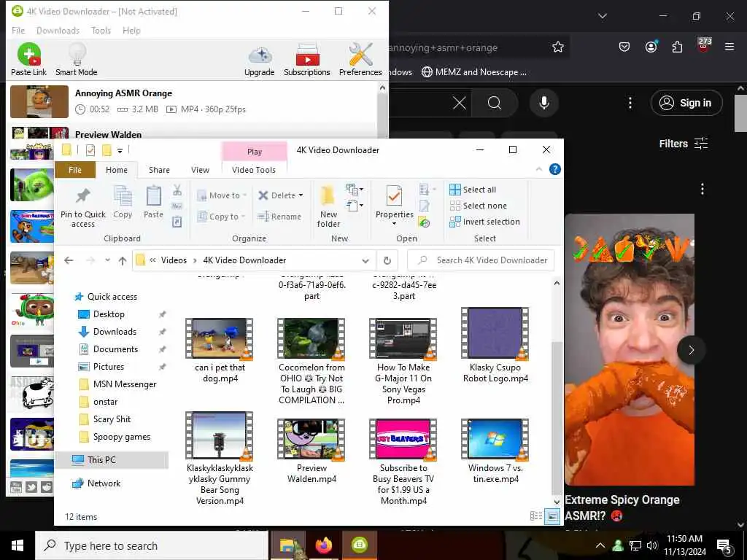Click Select none in ribbon
Viewport: 747px width, 560px height.
478,206
